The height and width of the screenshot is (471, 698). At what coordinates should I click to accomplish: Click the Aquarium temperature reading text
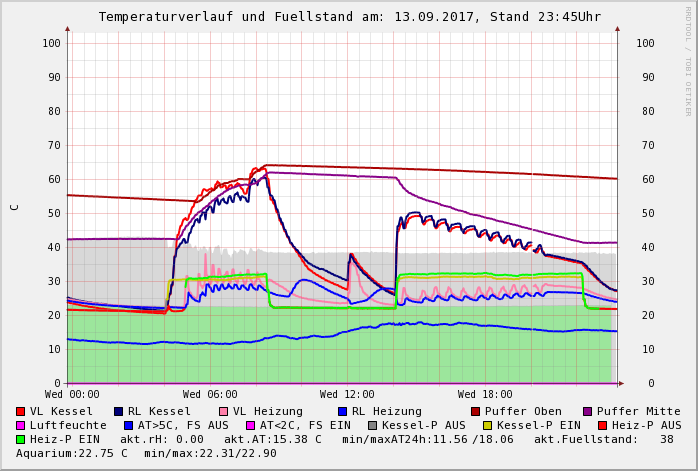click(x=72, y=453)
